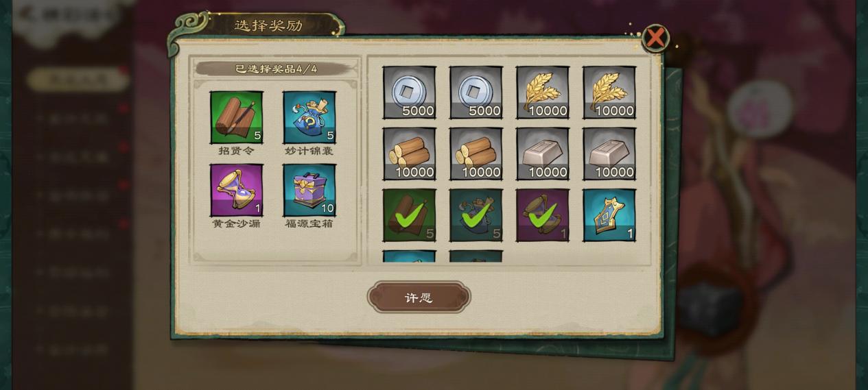The image size is (868, 390).
Task: Remove 妙计锦囊 from the selected rewards
Action: [x=309, y=117]
